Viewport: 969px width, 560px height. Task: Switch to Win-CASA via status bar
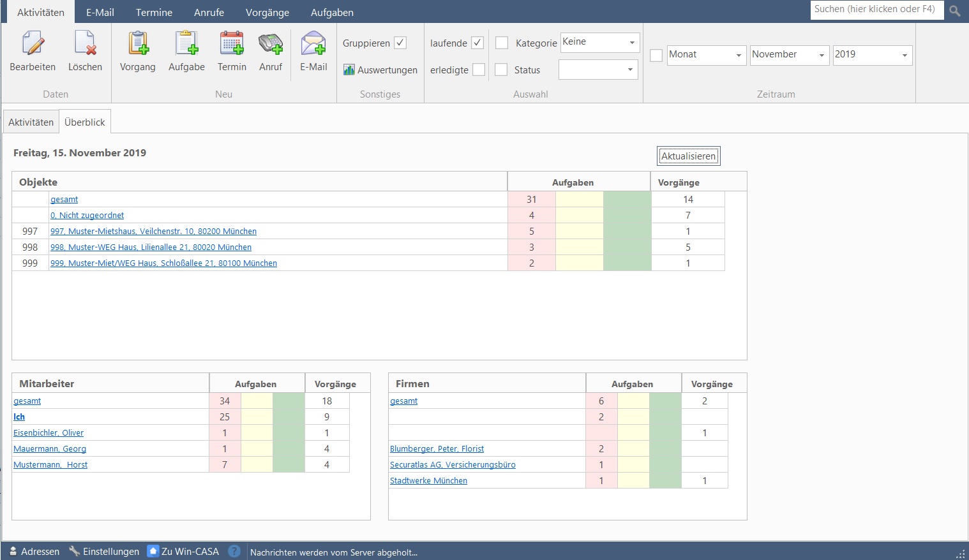183,552
